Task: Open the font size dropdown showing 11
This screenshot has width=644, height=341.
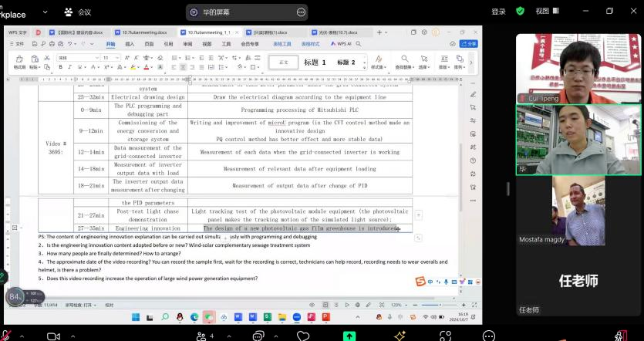Action: pyautogui.click(x=110, y=58)
